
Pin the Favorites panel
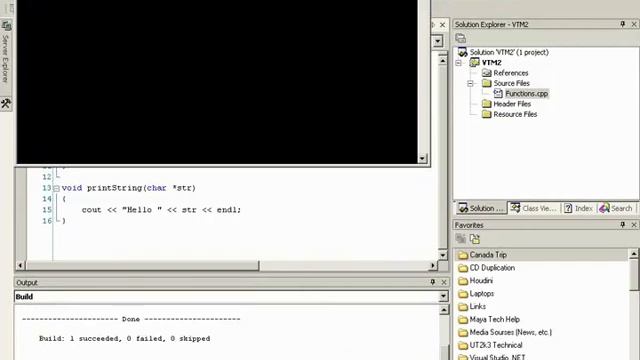pyautogui.click(x=622, y=225)
